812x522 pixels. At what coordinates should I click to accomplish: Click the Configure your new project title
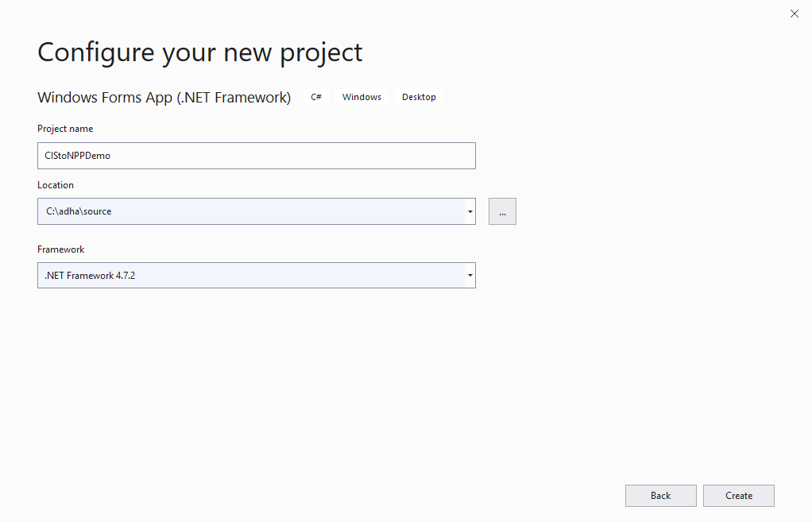click(199, 52)
